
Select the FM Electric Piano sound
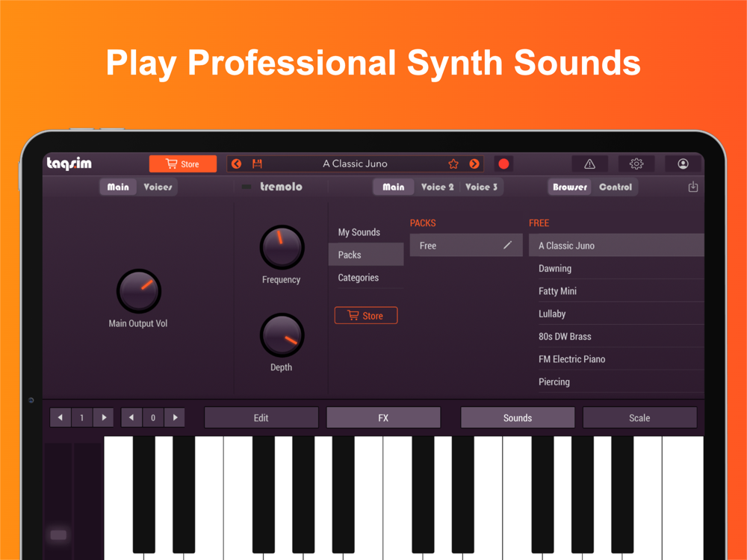click(x=616, y=359)
